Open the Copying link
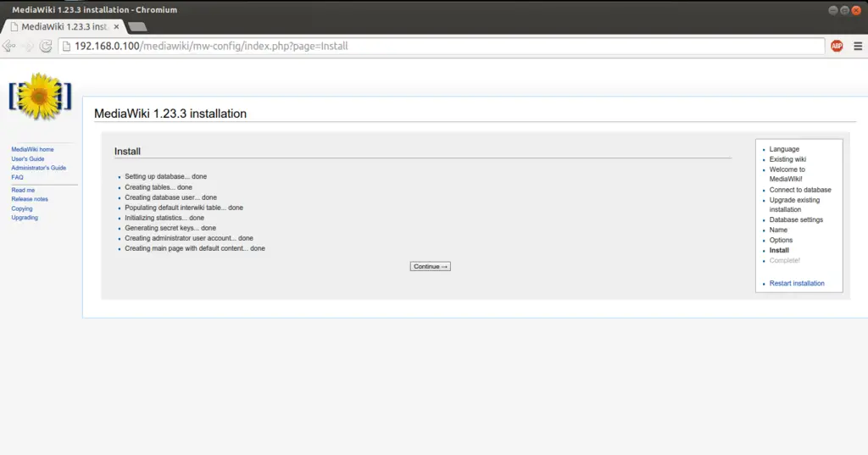Image resolution: width=868 pixels, height=455 pixels. 21,208
